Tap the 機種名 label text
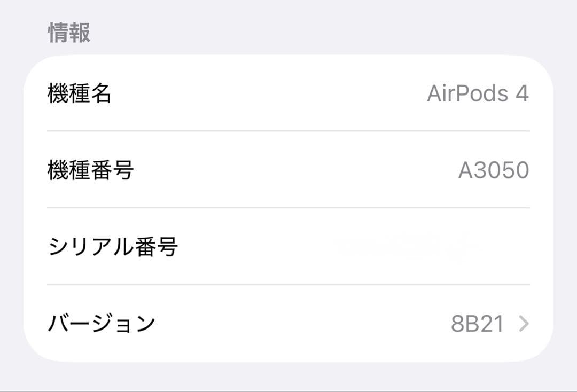This screenshot has width=577, height=392. (x=79, y=93)
